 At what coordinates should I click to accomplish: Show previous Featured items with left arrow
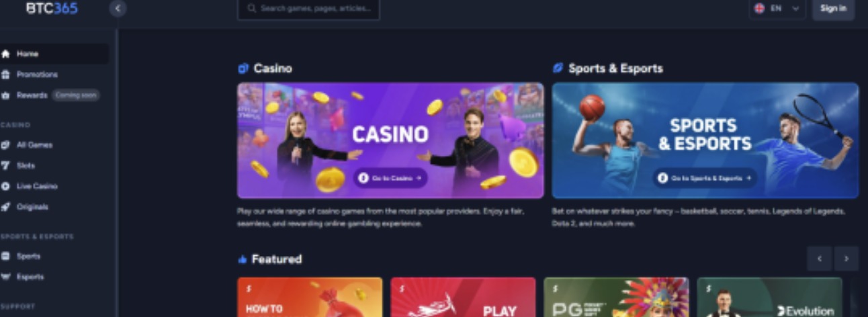tap(820, 259)
